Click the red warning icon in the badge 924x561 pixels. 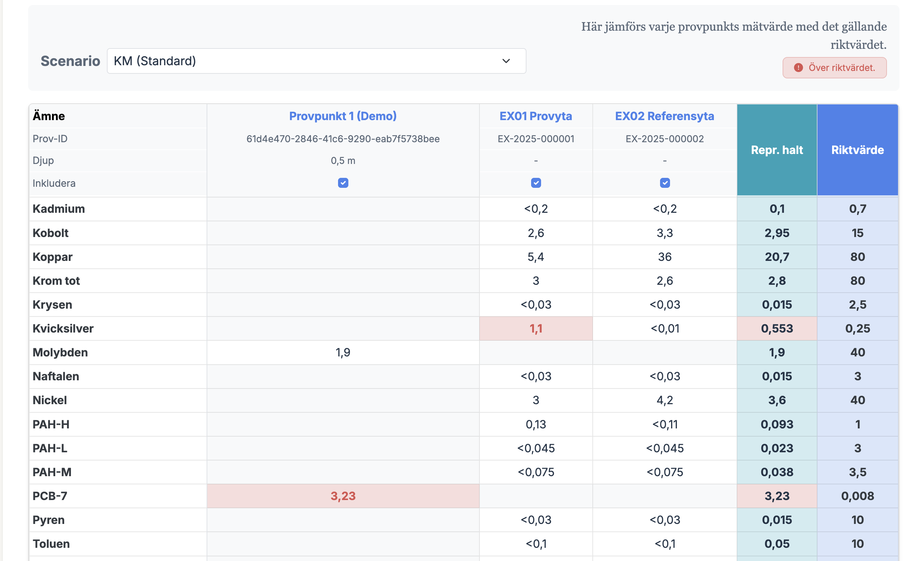[798, 68]
